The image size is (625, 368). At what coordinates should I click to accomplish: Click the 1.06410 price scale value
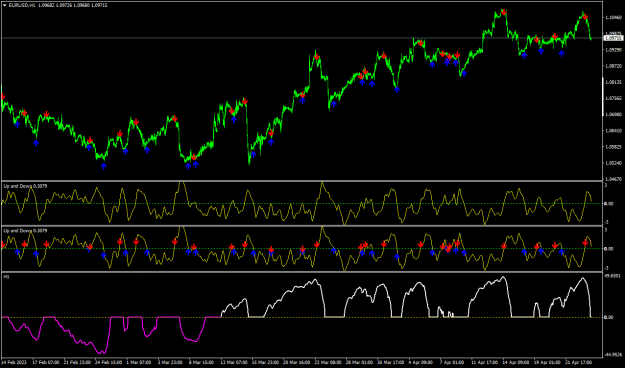click(x=613, y=131)
